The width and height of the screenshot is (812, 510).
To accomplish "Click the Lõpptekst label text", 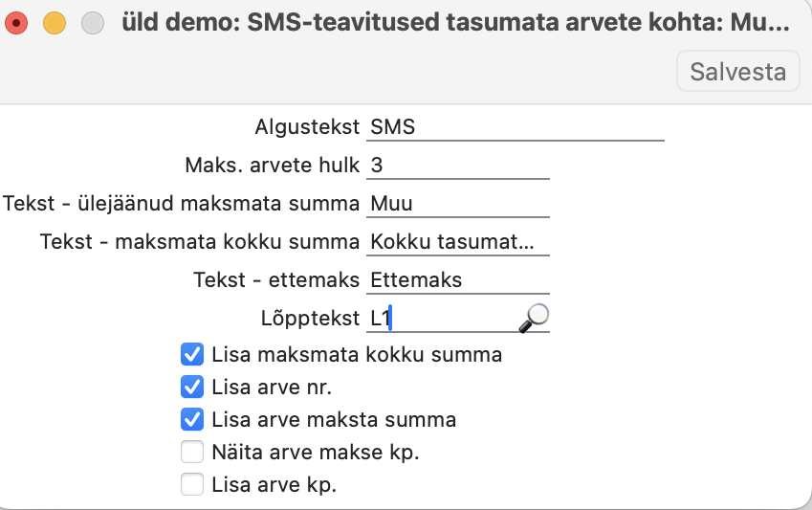I will pyautogui.click(x=310, y=318).
